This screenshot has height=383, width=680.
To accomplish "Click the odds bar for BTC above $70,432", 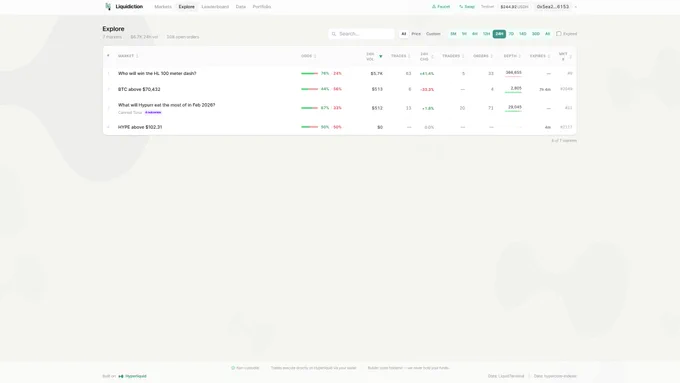I will pos(310,89).
